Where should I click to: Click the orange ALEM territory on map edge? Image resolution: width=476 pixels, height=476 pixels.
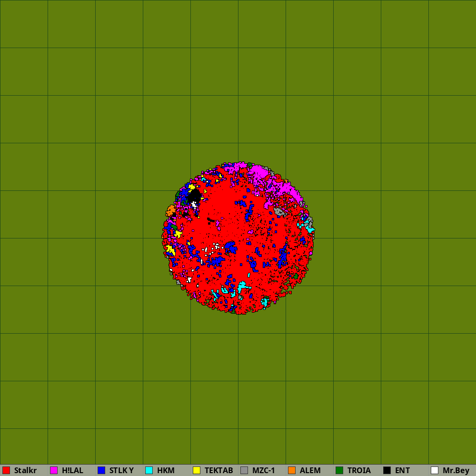(x=171, y=210)
